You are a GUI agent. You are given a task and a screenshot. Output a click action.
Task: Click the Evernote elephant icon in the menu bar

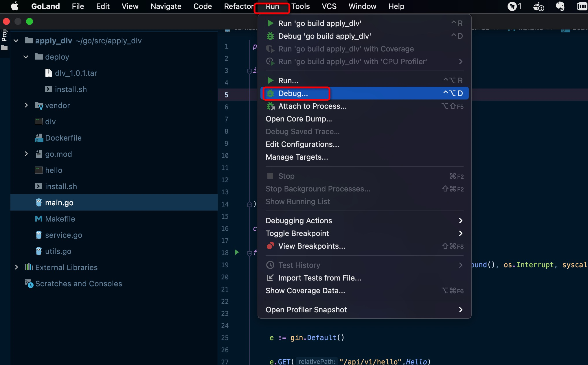click(x=560, y=6)
